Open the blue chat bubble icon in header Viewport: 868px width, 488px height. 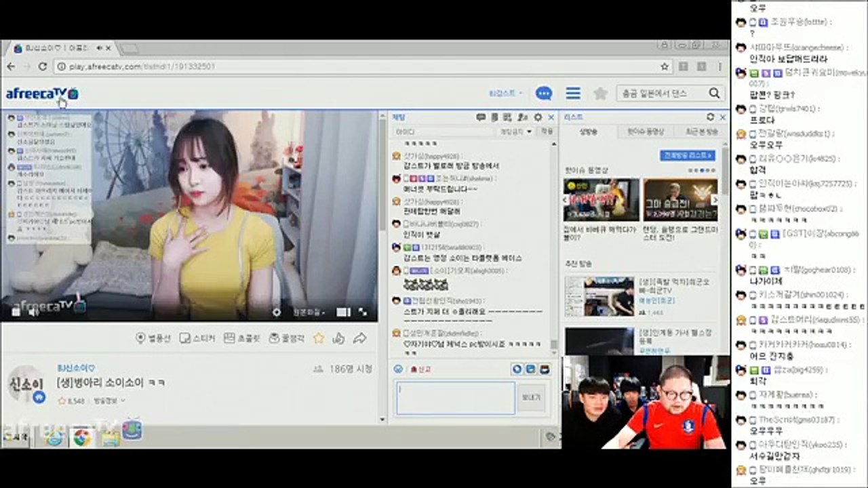[x=543, y=94]
